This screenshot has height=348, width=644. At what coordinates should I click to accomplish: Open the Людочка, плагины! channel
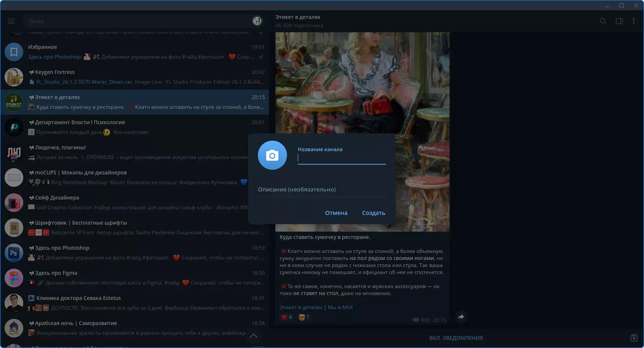[x=125, y=152]
